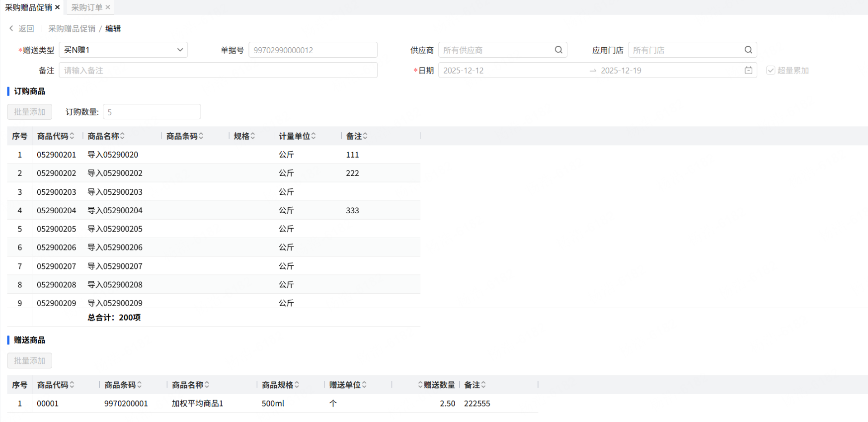The image size is (868, 422).
Task: Sort gift table by 赠送单位
Action: pos(364,385)
